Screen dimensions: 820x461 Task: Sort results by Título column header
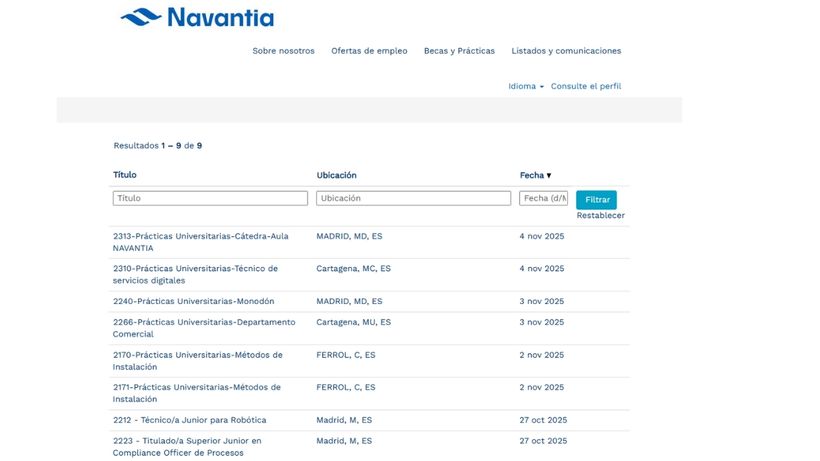pyautogui.click(x=125, y=175)
